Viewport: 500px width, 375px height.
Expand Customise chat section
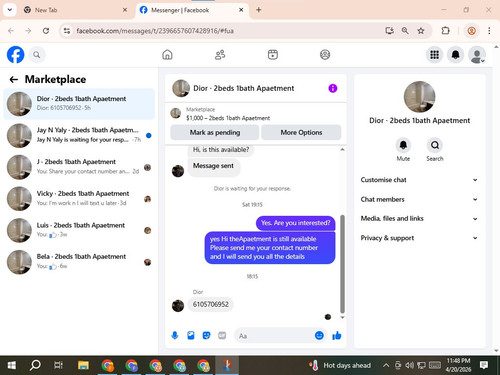pyautogui.click(x=419, y=180)
